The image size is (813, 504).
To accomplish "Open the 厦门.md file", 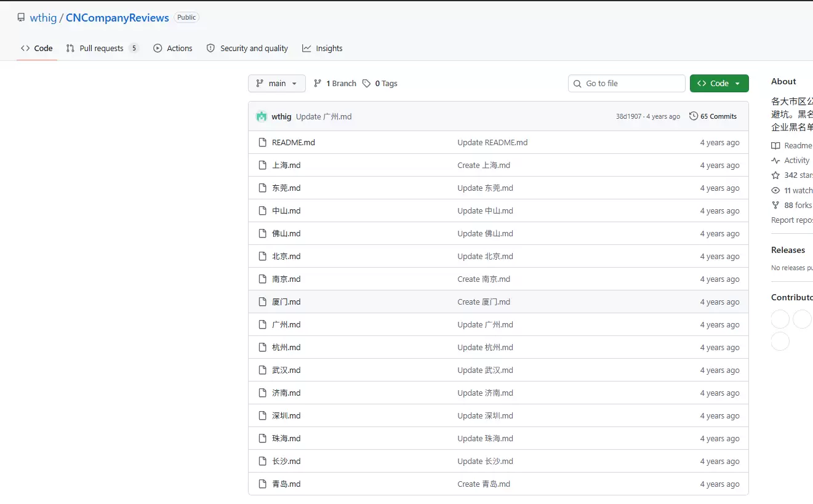I will coord(286,302).
